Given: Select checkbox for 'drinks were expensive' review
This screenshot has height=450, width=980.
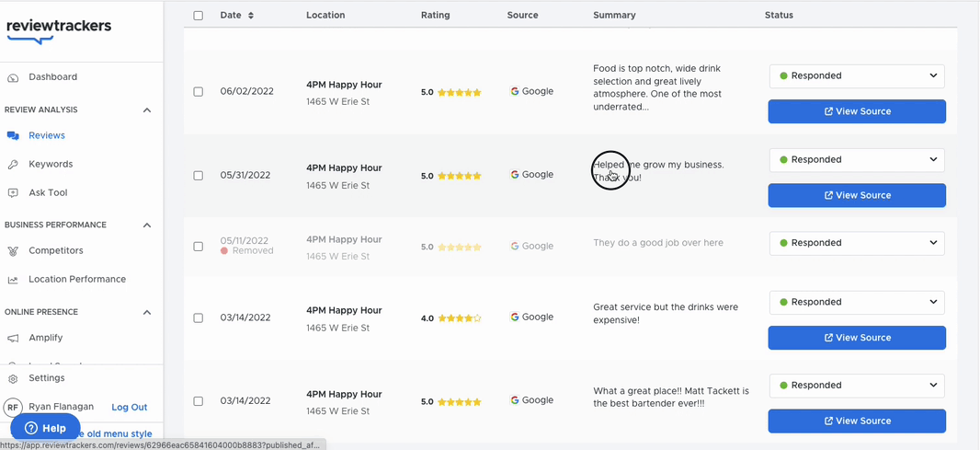Looking at the screenshot, I should tap(199, 317).
